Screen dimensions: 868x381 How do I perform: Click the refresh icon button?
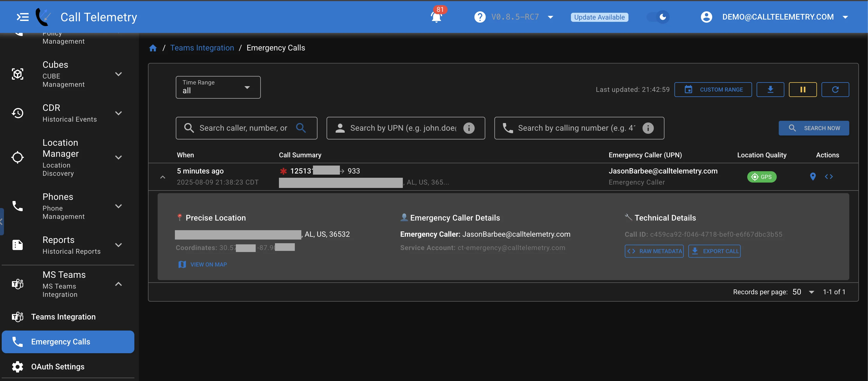[x=835, y=90]
